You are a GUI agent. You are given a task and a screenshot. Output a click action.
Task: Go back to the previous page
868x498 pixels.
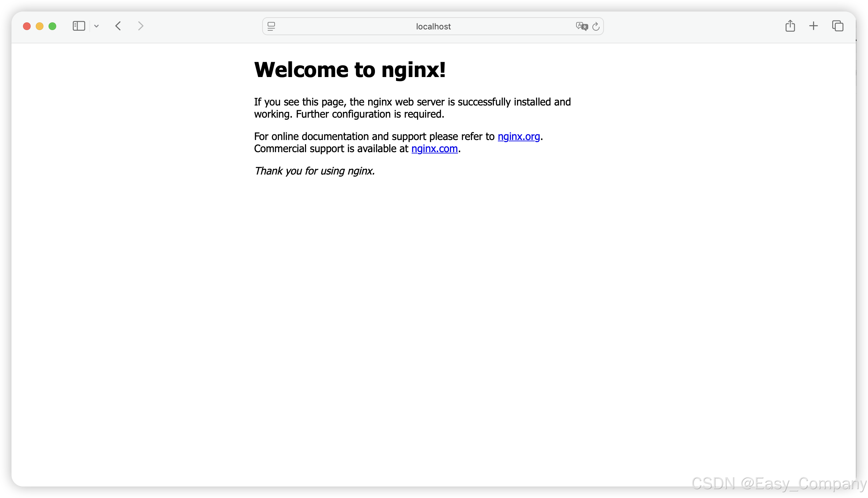tap(118, 26)
